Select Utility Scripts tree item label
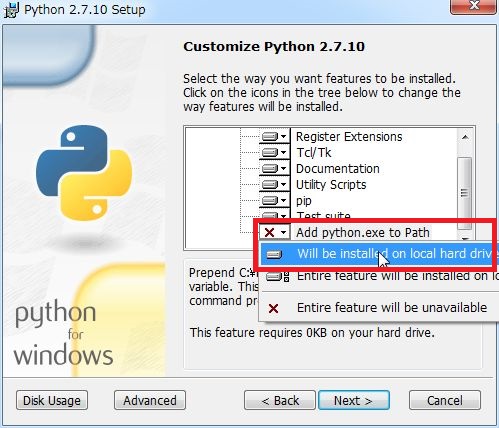The width and height of the screenshot is (499, 428). [331, 185]
